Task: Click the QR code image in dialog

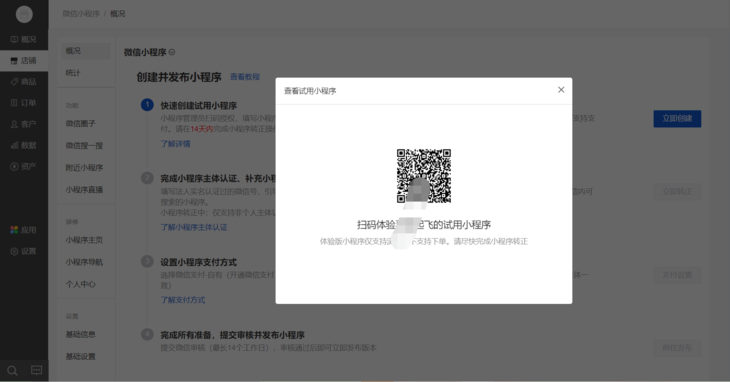Action: click(424, 176)
